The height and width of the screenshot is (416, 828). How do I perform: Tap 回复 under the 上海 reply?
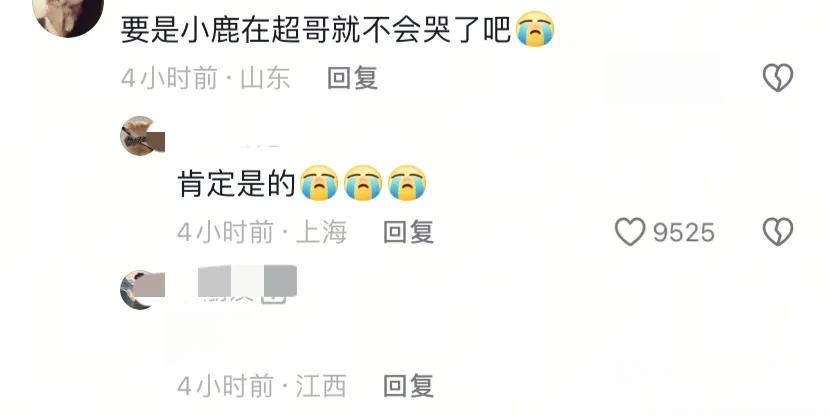click(x=408, y=232)
